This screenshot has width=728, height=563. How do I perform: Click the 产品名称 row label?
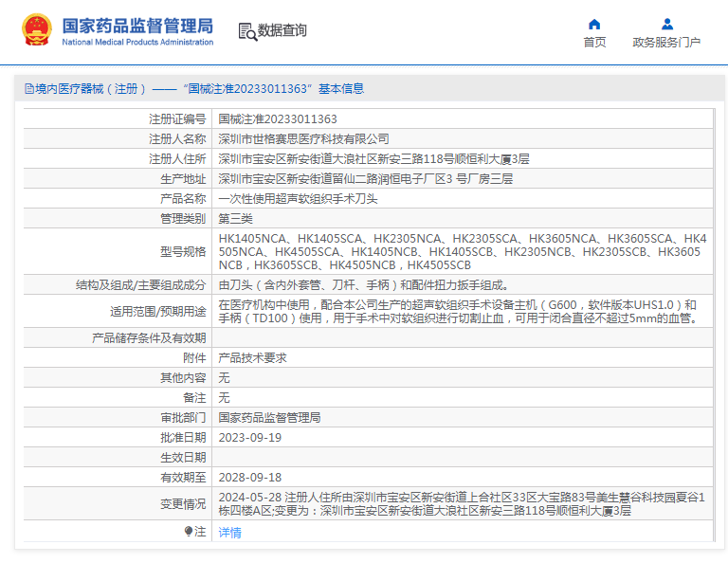point(183,199)
